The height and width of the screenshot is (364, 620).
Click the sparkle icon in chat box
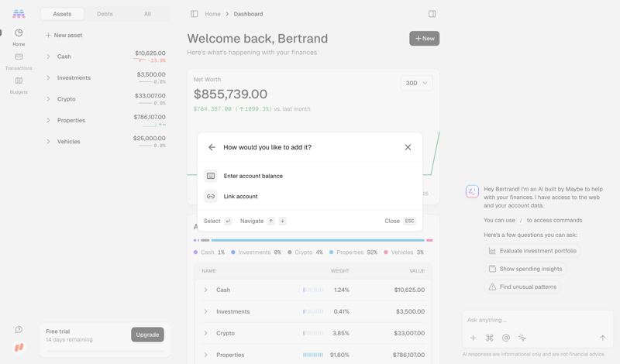click(x=522, y=338)
